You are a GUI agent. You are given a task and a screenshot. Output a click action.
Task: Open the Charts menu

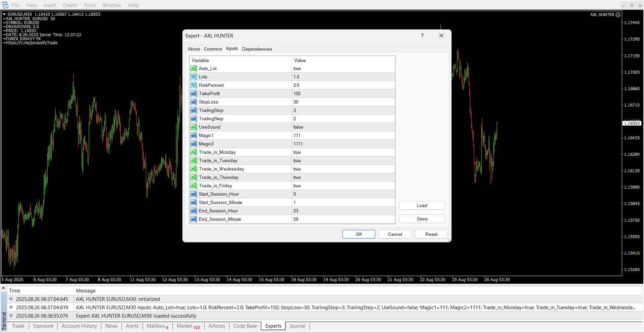click(x=70, y=5)
